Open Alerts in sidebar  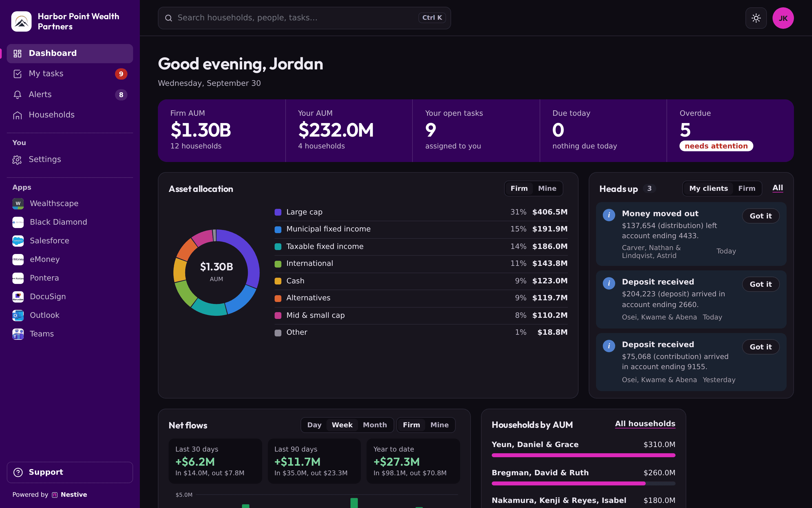[70, 95]
